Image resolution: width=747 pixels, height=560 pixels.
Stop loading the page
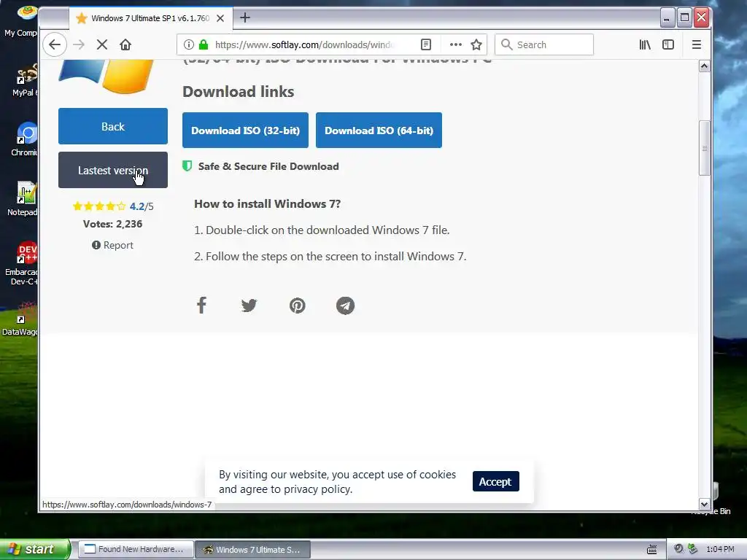tap(102, 44)
